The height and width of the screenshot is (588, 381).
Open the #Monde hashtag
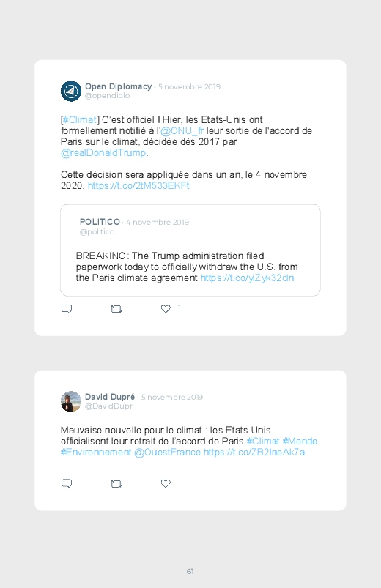(300, 441)
